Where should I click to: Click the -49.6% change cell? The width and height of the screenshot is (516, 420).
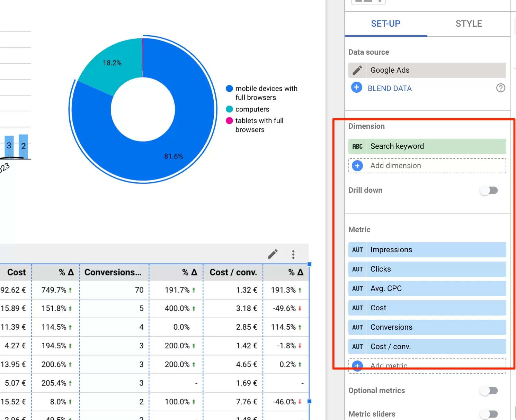pos(286,308)
